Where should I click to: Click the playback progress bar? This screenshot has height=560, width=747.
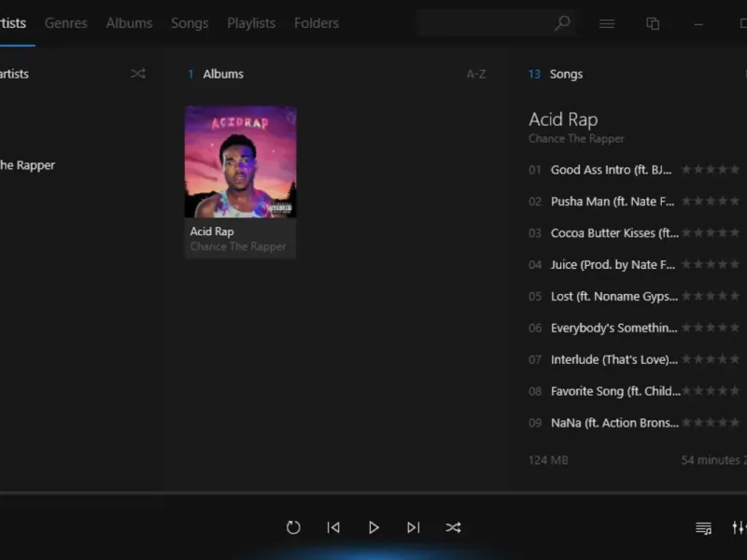point(373,492)
